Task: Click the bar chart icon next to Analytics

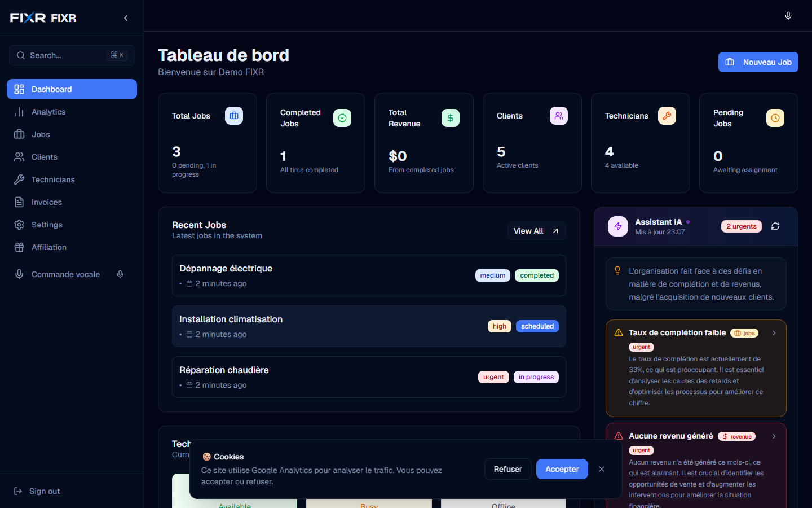Action: point(19,112)
